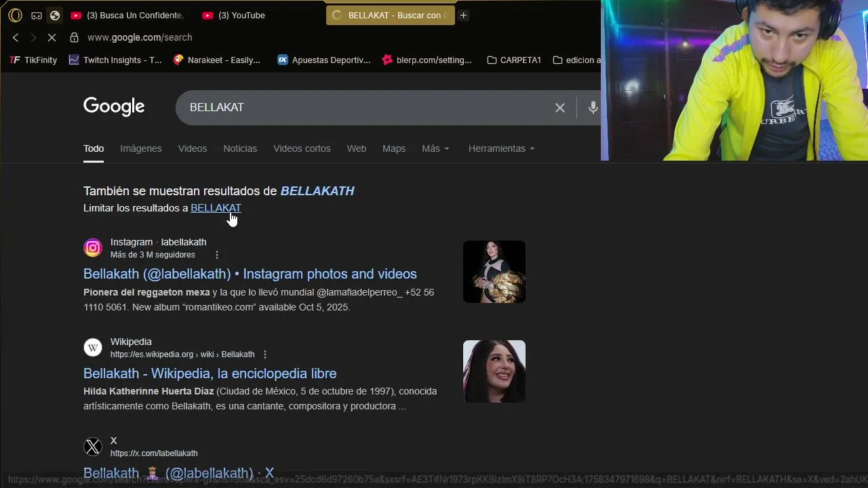The height and width of the screenshot is (488, 868).
Task: Open the blerp.com settings bookmark
Action: 427,60
